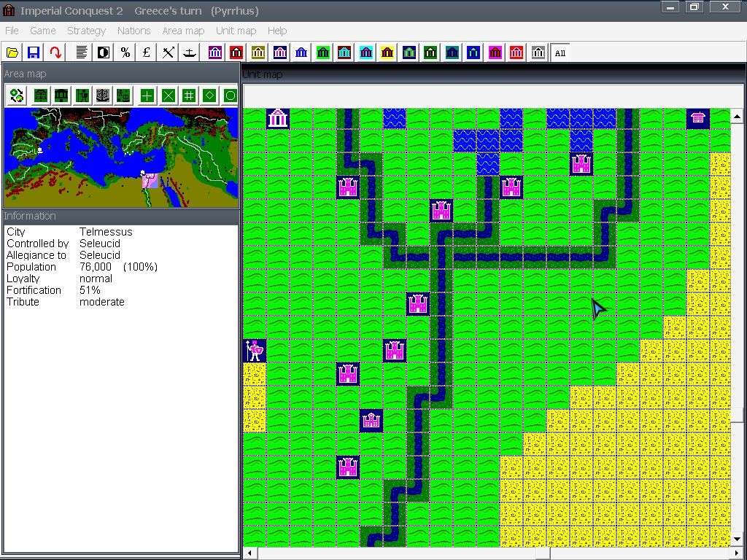Screen dimensions: 747x560
Task: Toggle the X-shaped grid overlay
Action: point(169,96)
